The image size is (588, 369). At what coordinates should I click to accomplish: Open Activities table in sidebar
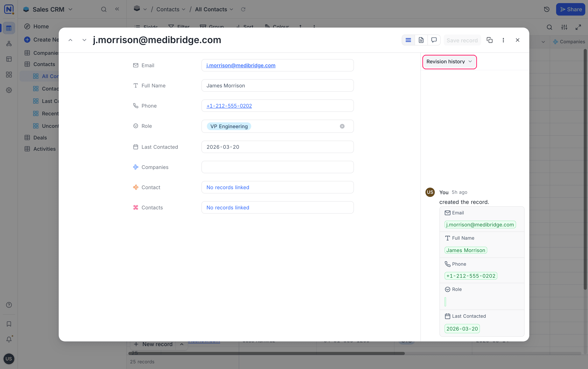click(x=45, y=149)
